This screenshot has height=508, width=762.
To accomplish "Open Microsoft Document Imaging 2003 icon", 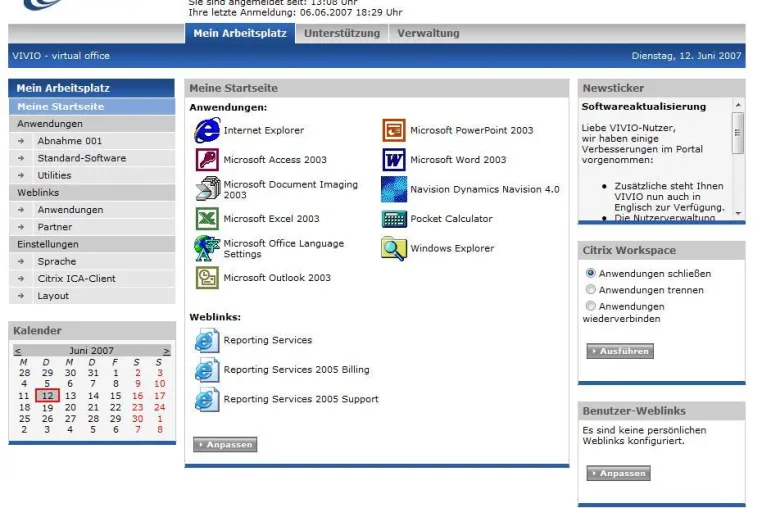I will (x=208, y=189).
